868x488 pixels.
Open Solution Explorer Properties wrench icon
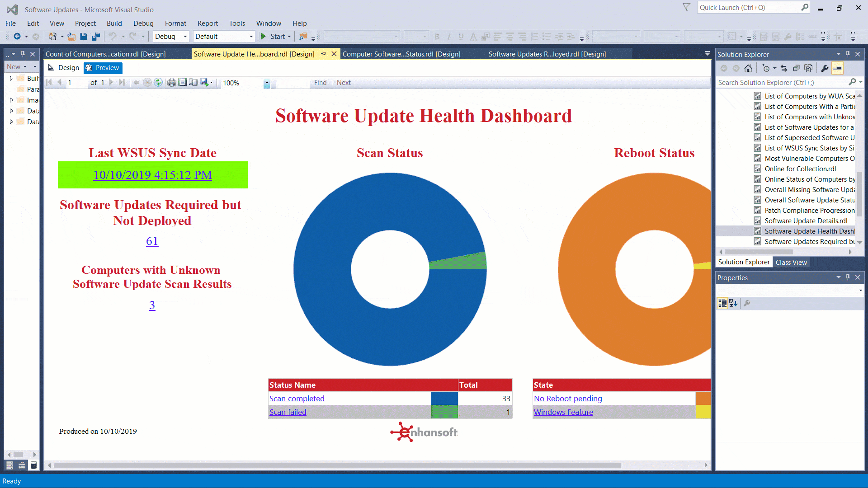[x=825, y=68]
